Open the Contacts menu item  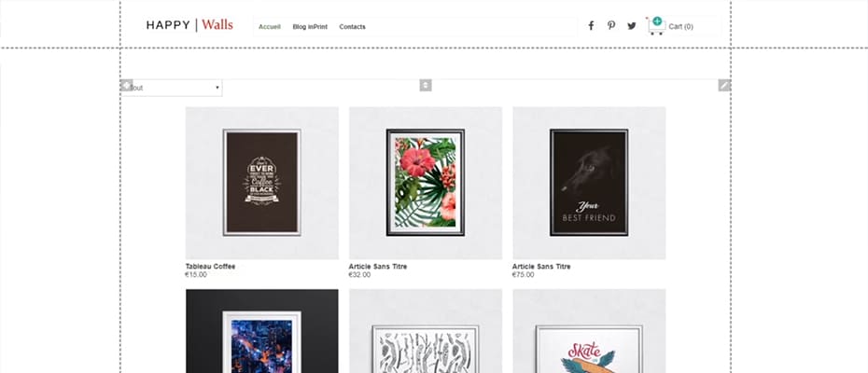[x=352, y=26]
